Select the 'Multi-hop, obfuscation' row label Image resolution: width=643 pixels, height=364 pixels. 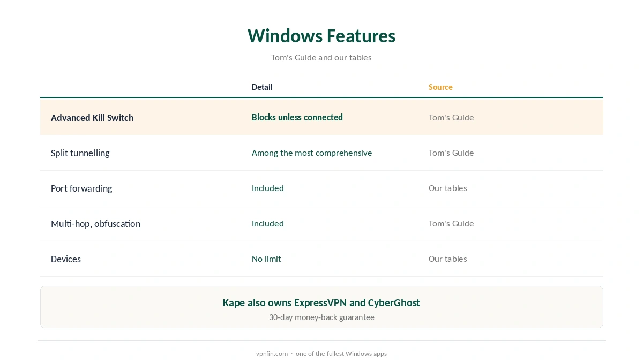coord(95,224)
